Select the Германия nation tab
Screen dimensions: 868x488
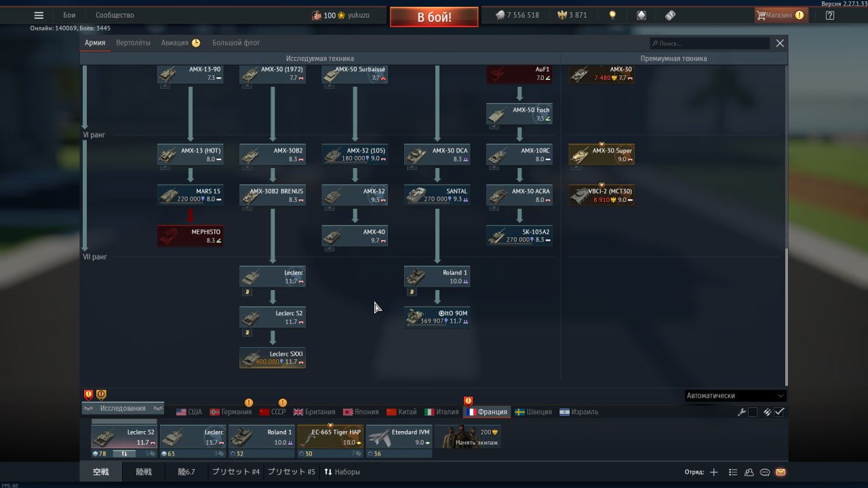[231, 412]
